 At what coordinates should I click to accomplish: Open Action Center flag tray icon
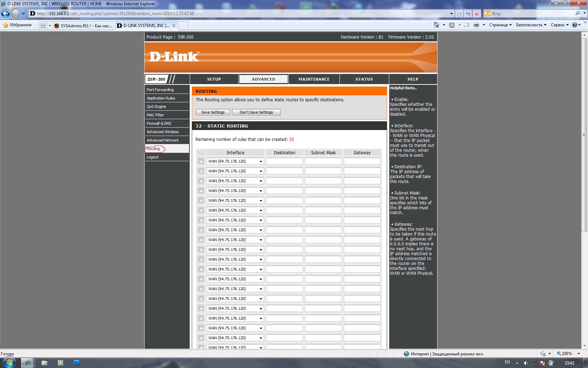pyautogui.click(x=542, y=363)
